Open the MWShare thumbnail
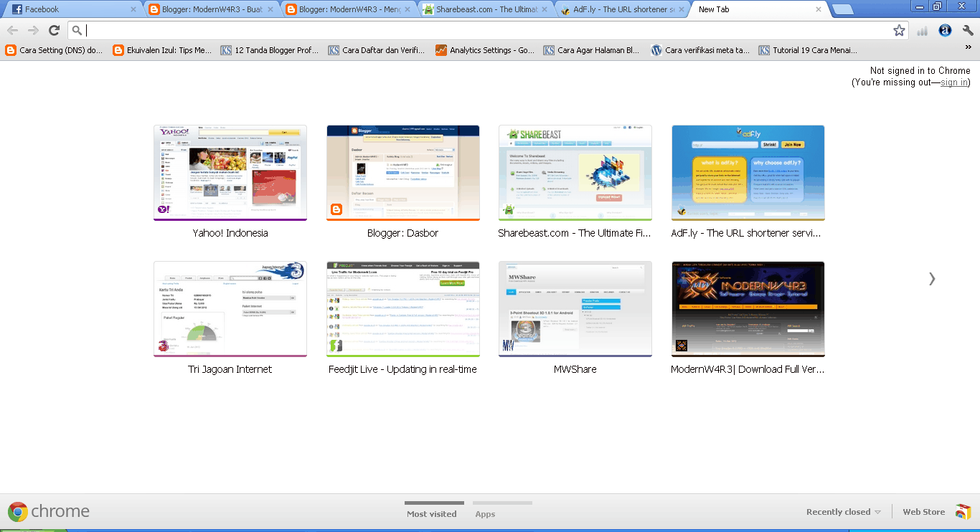This screenshot has width=980, height=532. 575,309
